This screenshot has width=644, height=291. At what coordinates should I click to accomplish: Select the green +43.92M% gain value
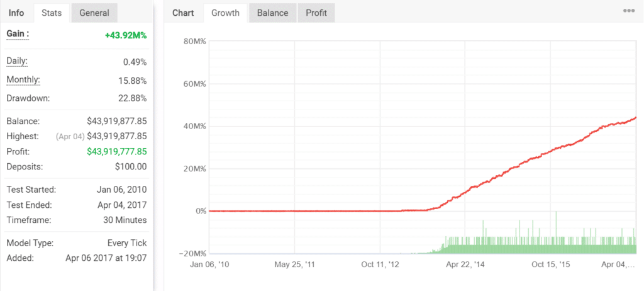point(126,35)
